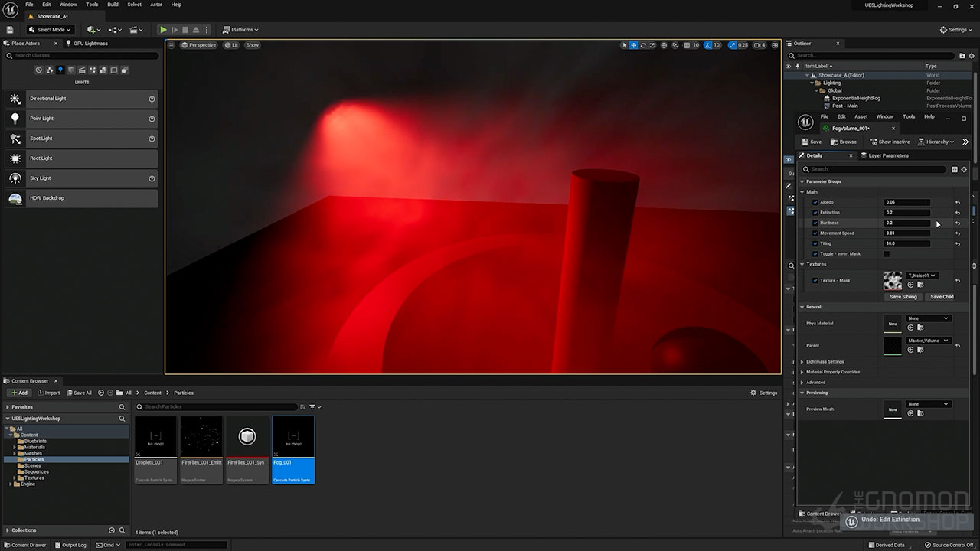
Task: Click the viewport hamburger options icon
Action: pyautogui.click(x=171, y=45)
